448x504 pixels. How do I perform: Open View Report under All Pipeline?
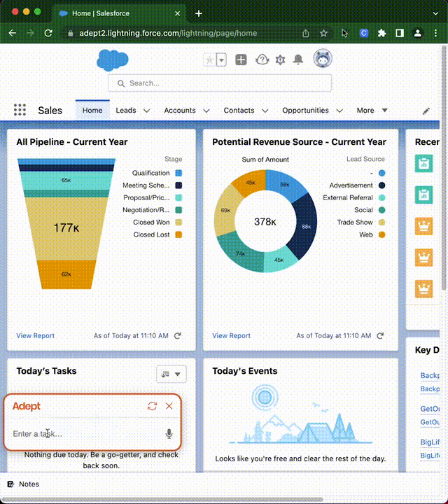pos(36,335)
